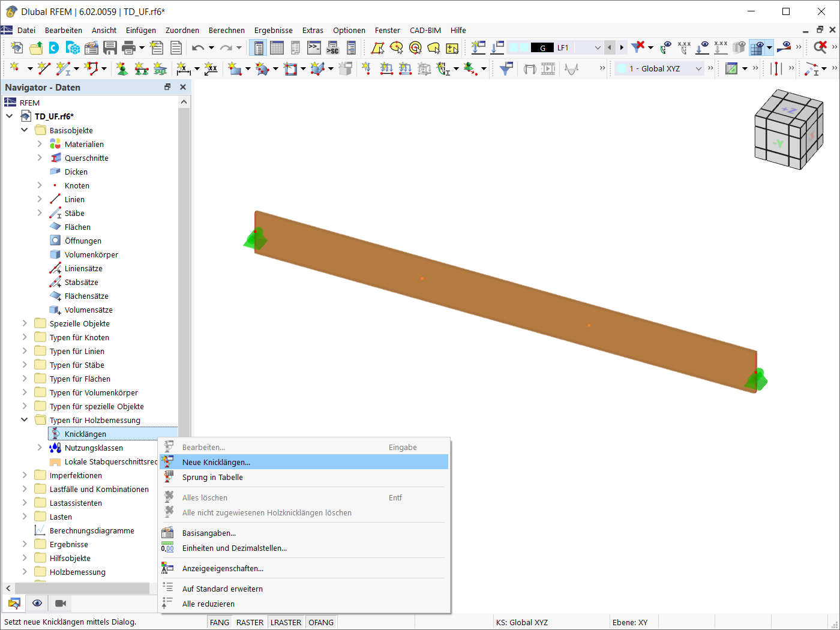
Task: Open the script manager (>SC) icon
Action: [x=332, y=47]
